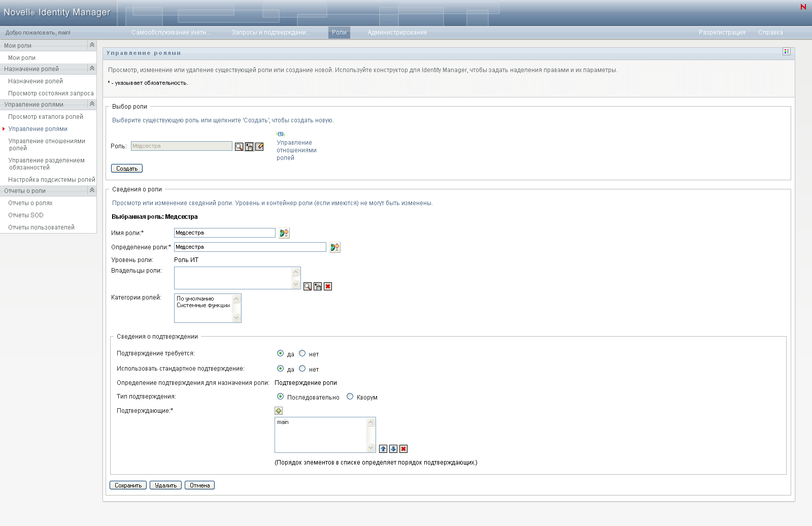Click the Сохранить button
This screenshot has height=526, width=812.
(x=128, y=485)
